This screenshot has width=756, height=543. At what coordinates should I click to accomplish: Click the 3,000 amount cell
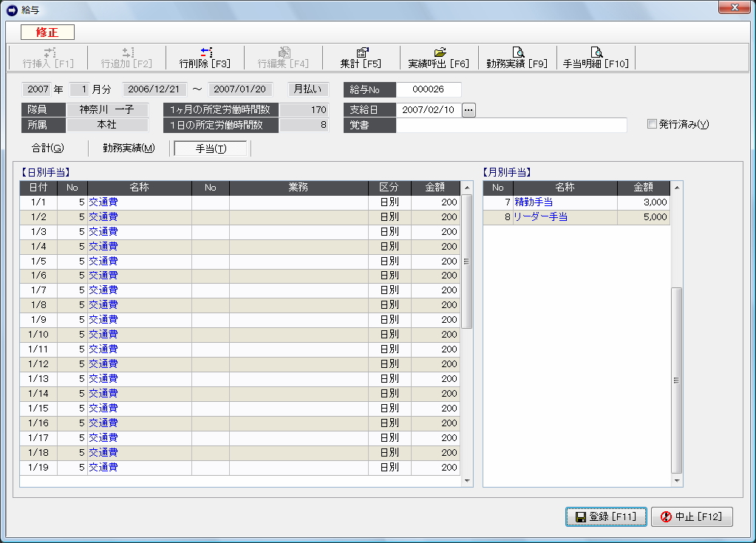pos(644,202)
